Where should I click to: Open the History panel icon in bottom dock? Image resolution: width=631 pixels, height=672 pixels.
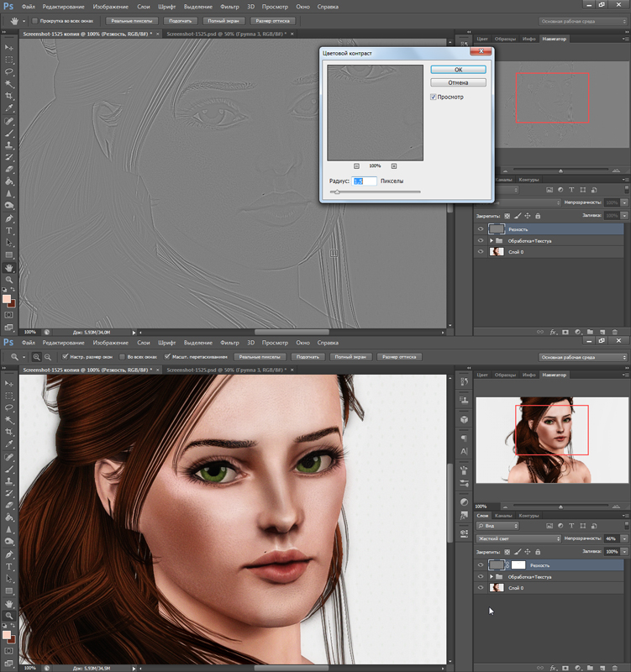click(465, 381)
